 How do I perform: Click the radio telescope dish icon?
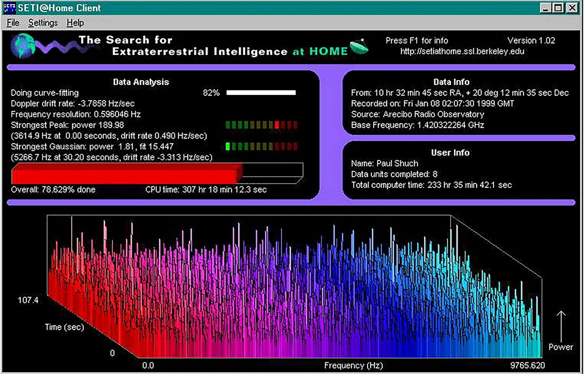358,46
